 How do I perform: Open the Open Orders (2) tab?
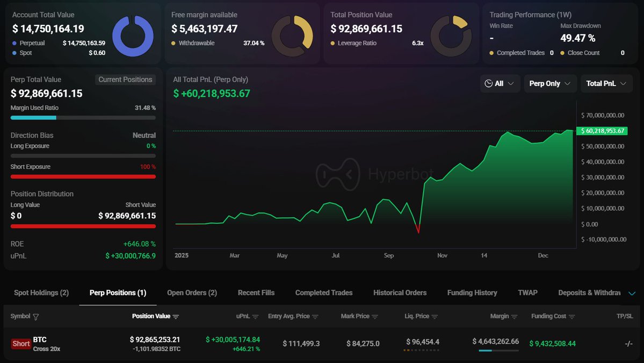point(192,293)
